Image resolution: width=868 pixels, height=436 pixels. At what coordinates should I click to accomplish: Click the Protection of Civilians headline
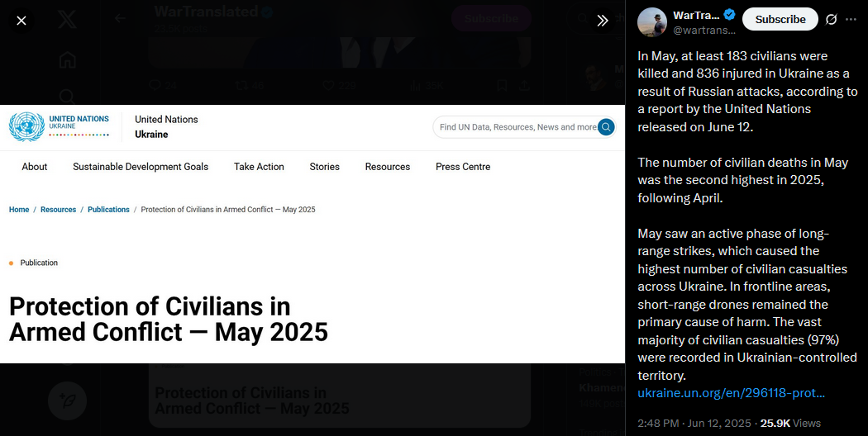[x=169, y=320]
